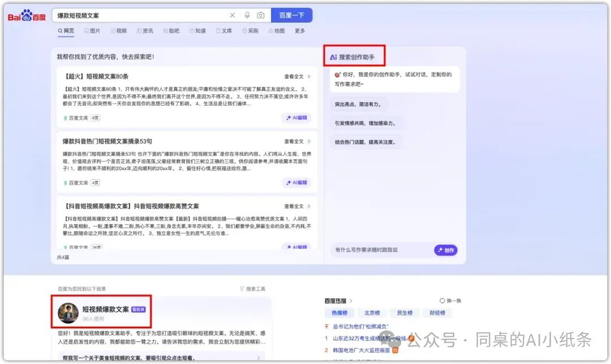
Task: Expand the 更多 tab menu
Action: click(300, 31)
